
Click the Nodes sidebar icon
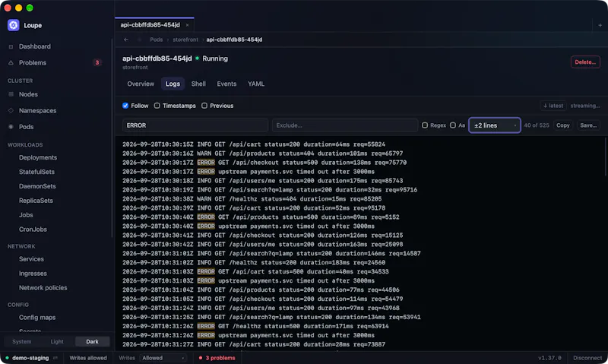coord(11,94)
